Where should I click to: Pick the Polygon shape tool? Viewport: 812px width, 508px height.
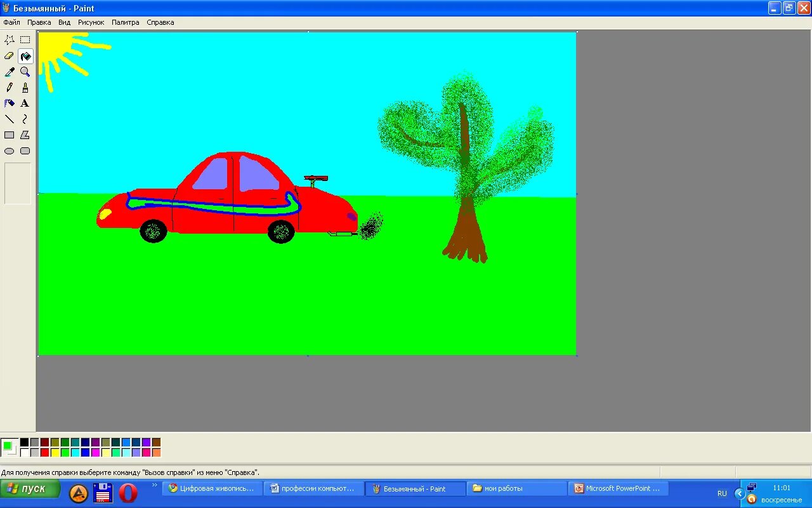[25, 135]
